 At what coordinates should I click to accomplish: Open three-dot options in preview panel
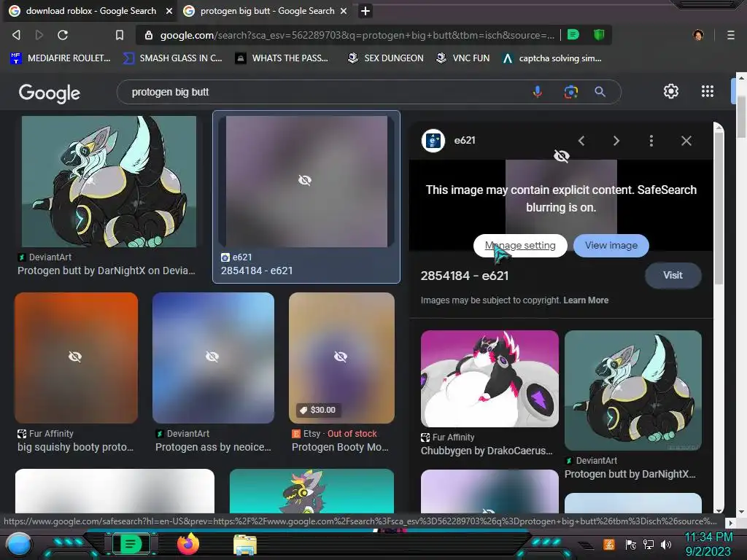point(651,141)
